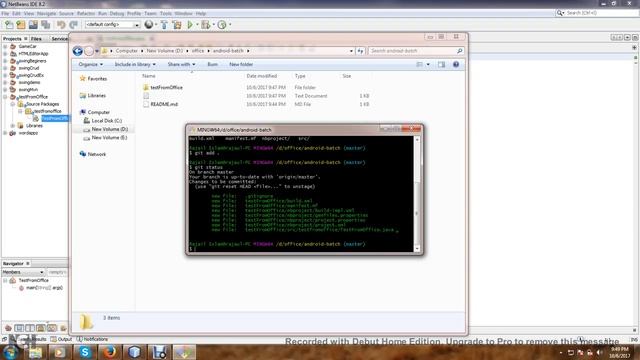Expand Libraries node in Projects tree

(x=13, y=126)
